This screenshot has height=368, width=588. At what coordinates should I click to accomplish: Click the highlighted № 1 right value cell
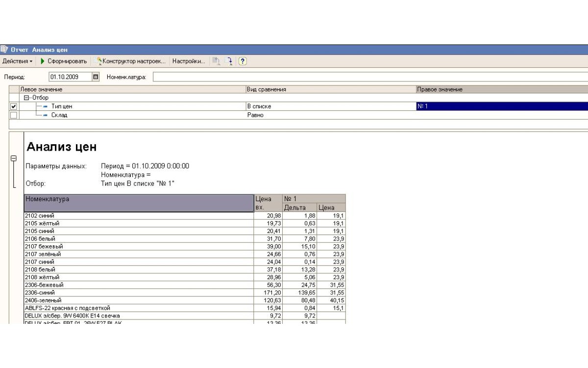pyautogui.click(x=500, y=106)
